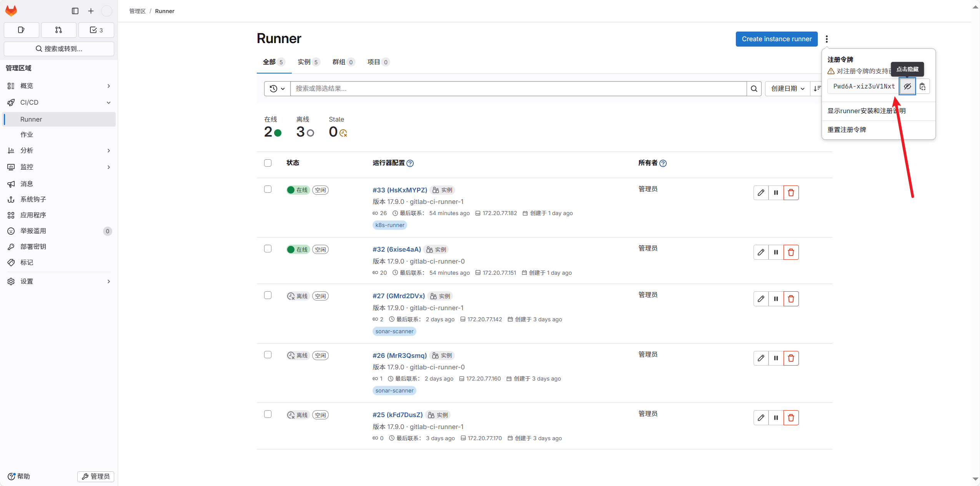Edit runner #33 using the pencil icon

(761, 192)
